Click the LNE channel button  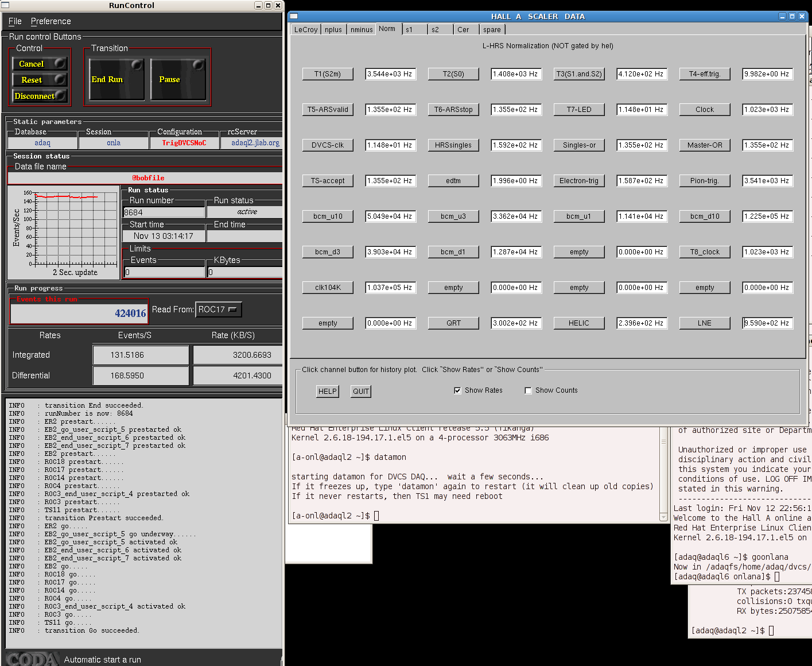point(705,323)
